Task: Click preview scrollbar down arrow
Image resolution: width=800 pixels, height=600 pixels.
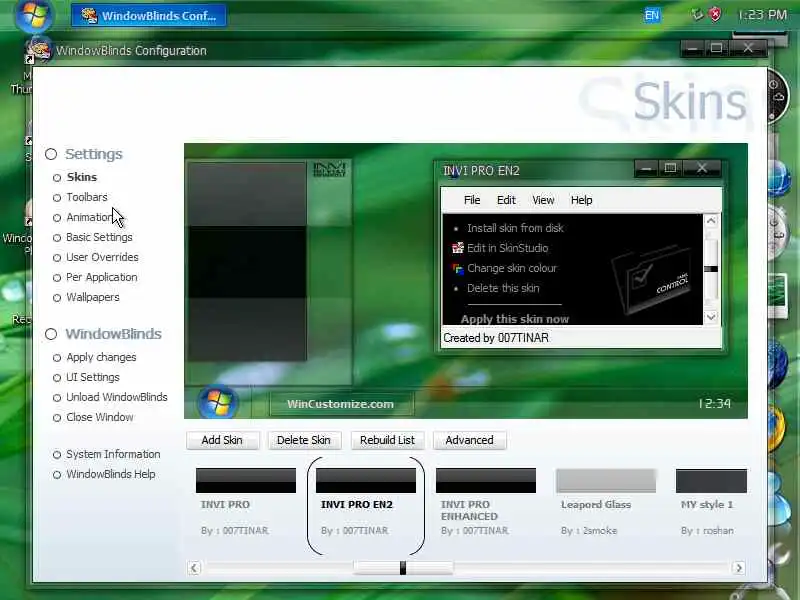Action: 711,317
